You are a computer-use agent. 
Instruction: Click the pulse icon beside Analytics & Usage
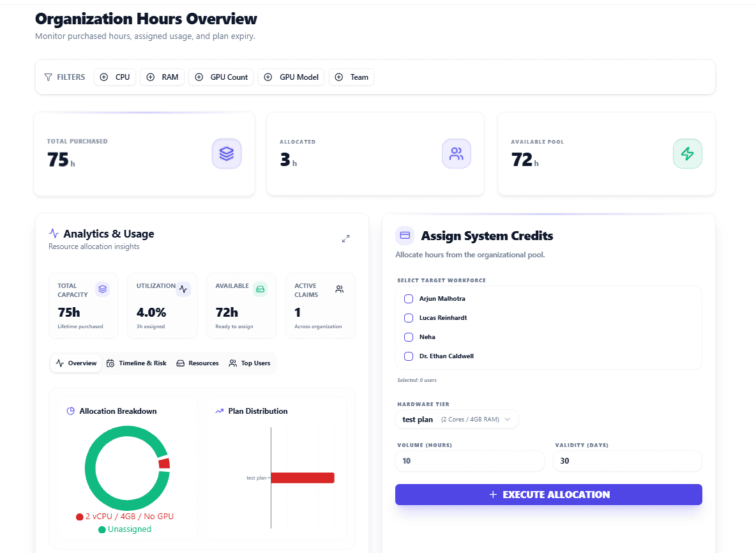click(x=54, y=233)
